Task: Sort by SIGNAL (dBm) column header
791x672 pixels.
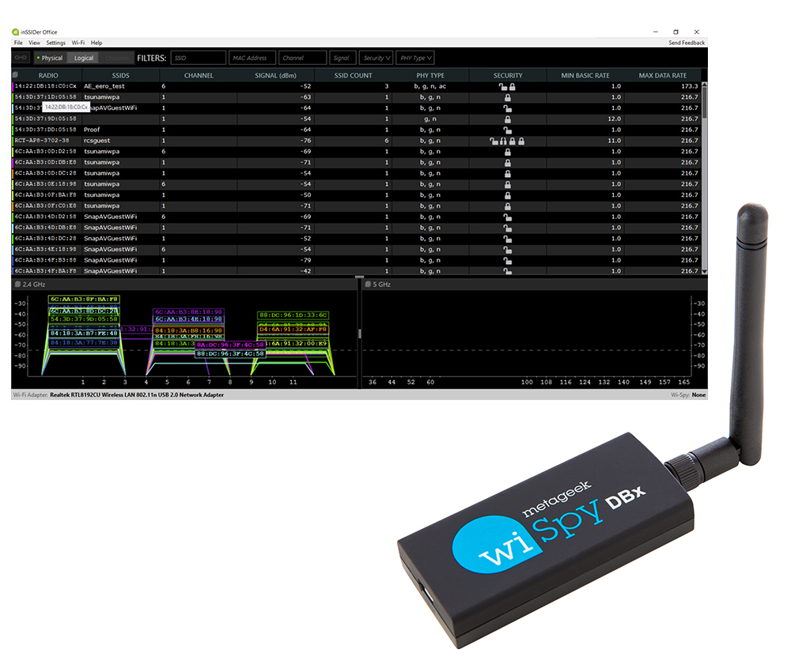Action: 275,76
